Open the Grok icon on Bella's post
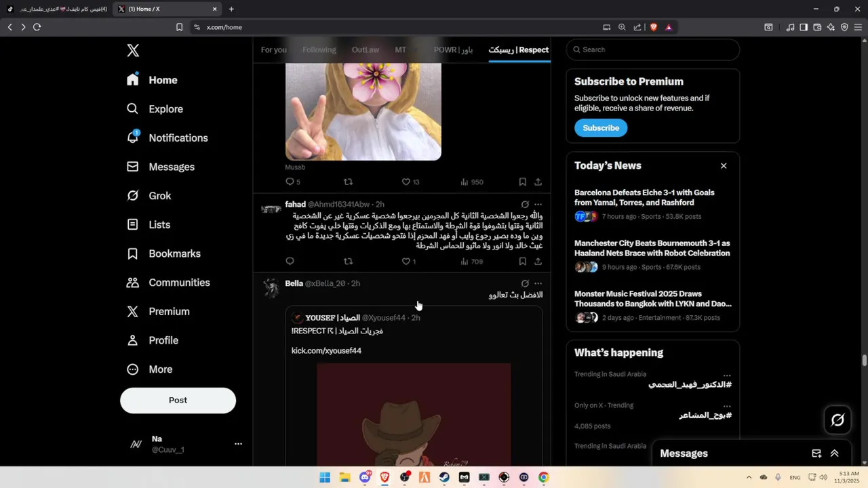This screenshot has width=868, height=488. (x=524, y=283)
